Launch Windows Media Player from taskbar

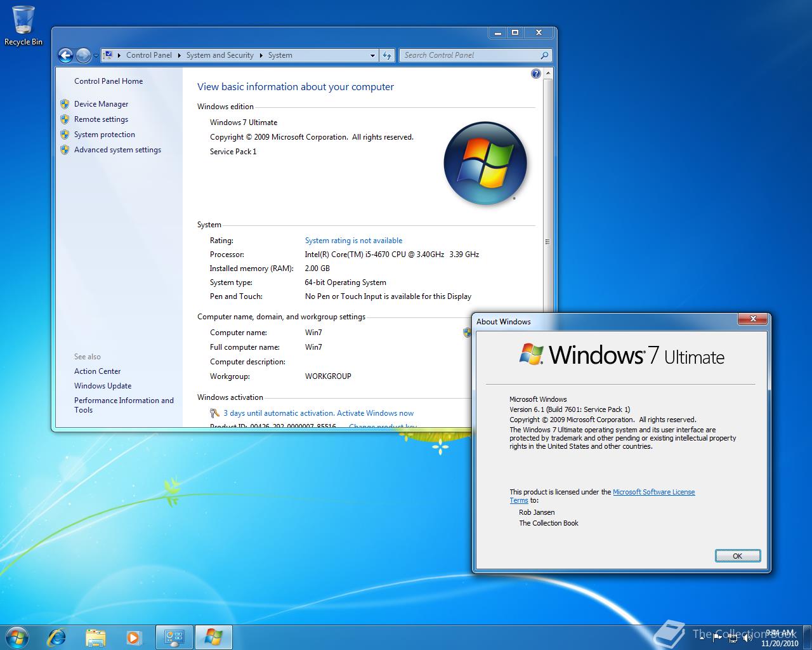[x=133, y=637]
